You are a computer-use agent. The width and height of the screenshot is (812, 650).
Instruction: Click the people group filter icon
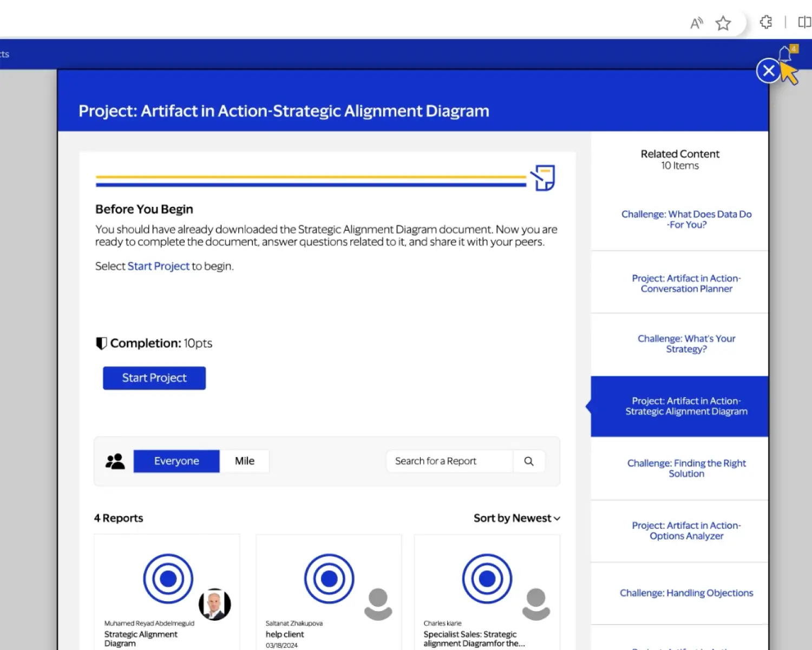click(115, 461)
